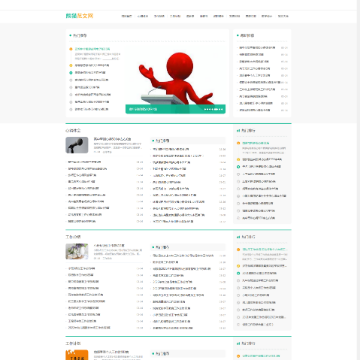This screenshot has height=360, width=360.
Task: Open the orange thumbnail in the last visible section
Action: coord(77,355)
